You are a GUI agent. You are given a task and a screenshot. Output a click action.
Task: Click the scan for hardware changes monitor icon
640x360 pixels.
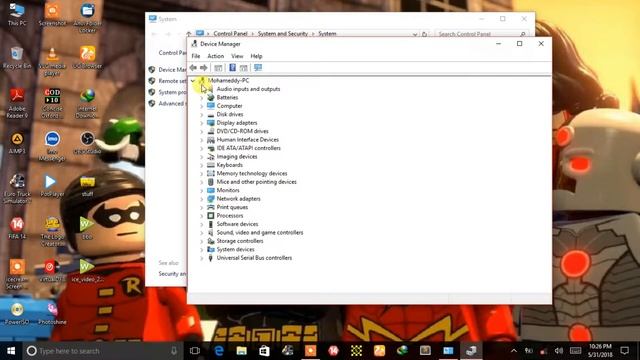pos(258,68)
